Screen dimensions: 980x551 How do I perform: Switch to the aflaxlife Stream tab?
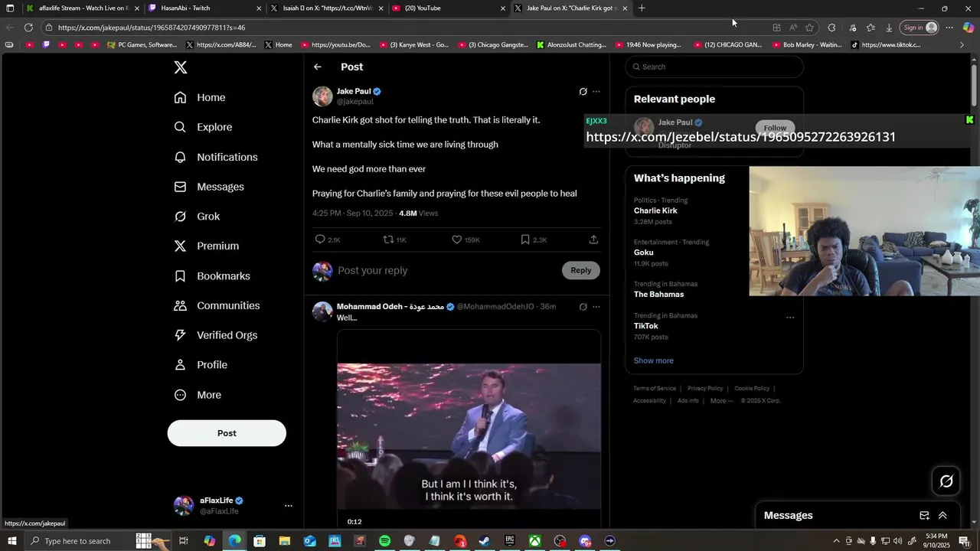click(82, 8)
